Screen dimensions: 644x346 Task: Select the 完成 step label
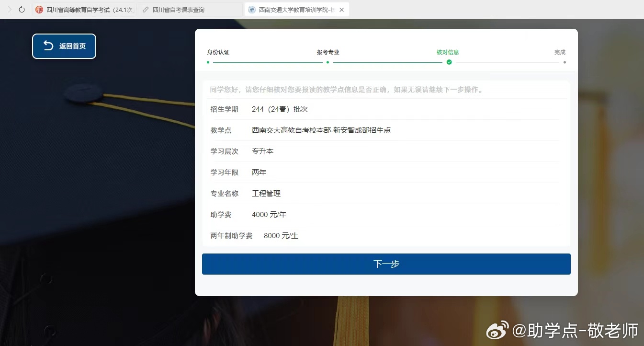560,52
